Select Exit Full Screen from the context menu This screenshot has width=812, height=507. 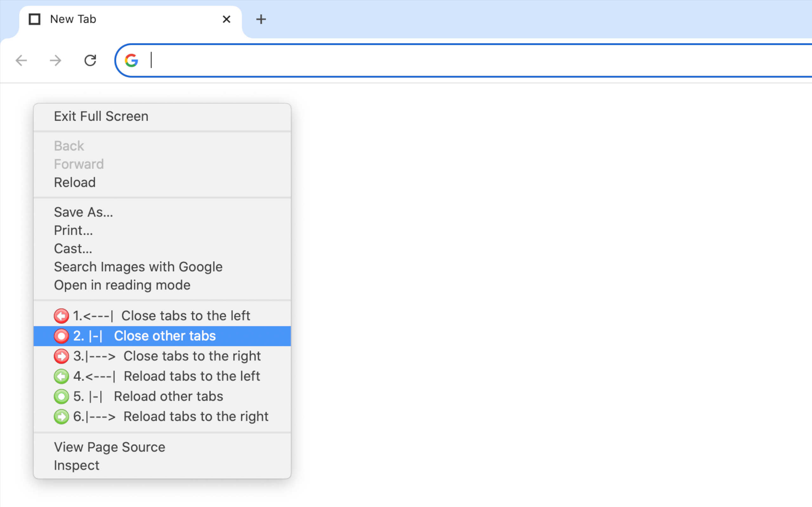coord(101,116)
